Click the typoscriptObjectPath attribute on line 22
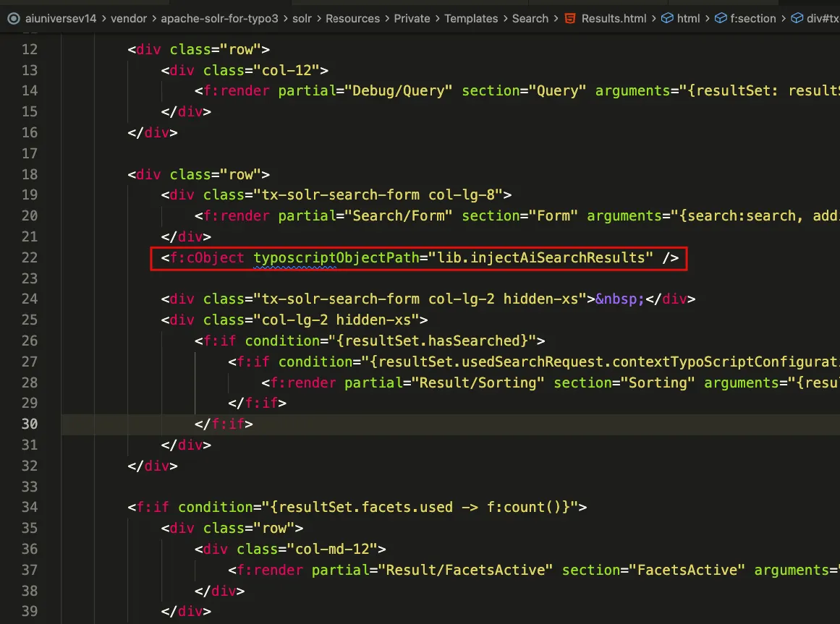 point(336,258)
